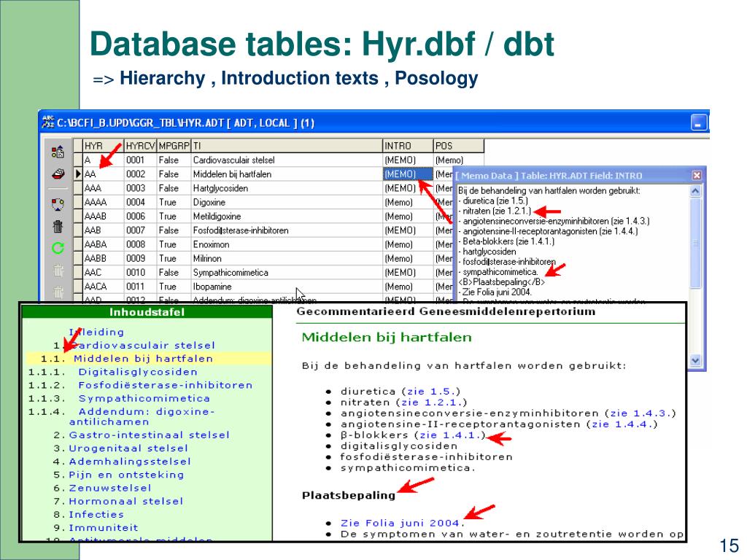The image size is (747, 560).
Task: Click the 'Hartglycosiden' title cell
Action: (287, 188)
